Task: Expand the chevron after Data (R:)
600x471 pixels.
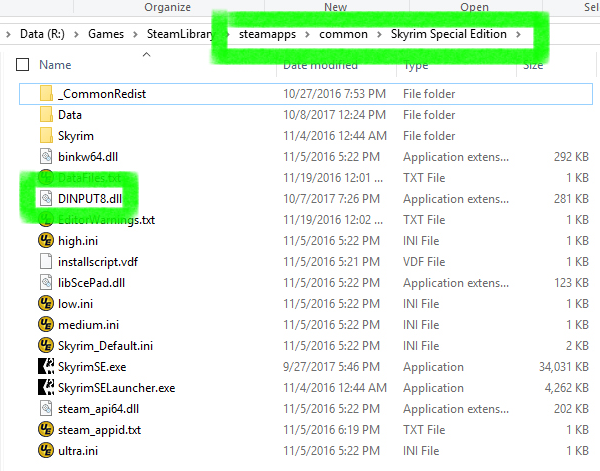Action: click(x=77, y=34)
